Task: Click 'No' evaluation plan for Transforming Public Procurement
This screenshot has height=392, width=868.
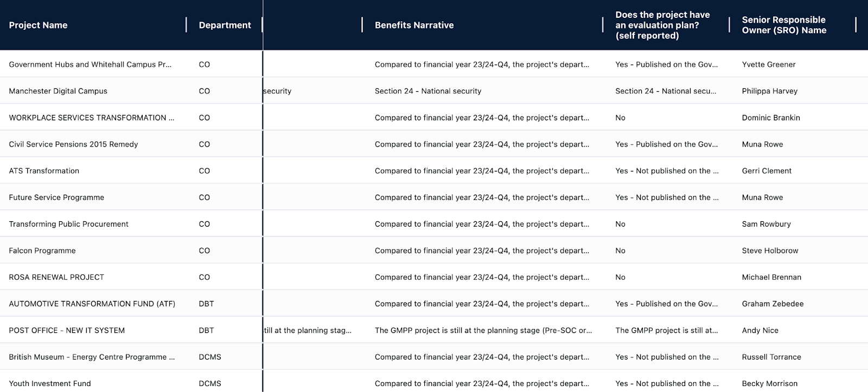Action: (x=620, y=224)
